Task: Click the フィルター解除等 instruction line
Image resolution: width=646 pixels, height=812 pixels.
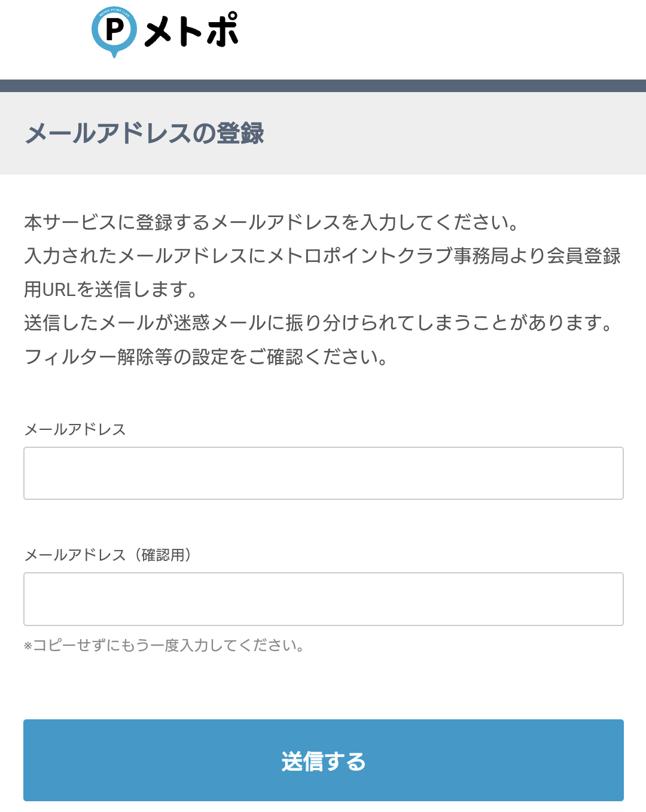Action: tap(206, 357)
